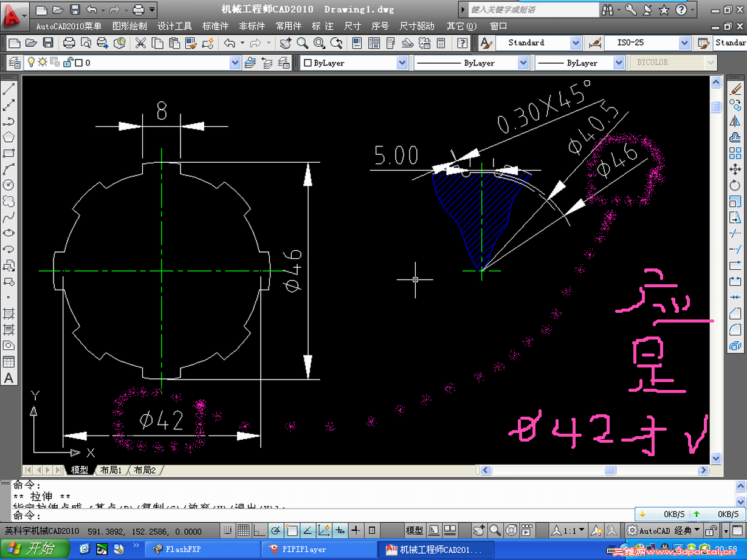
Task: Open the ISO-25 dimension style dropdown
Action: [684, 43]
